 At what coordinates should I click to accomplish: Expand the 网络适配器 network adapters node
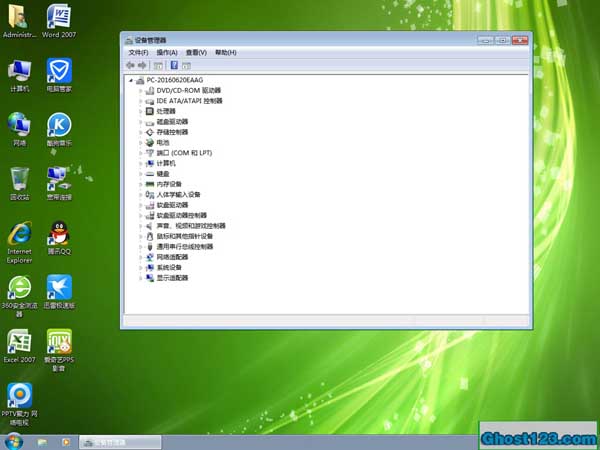(140, 257)
